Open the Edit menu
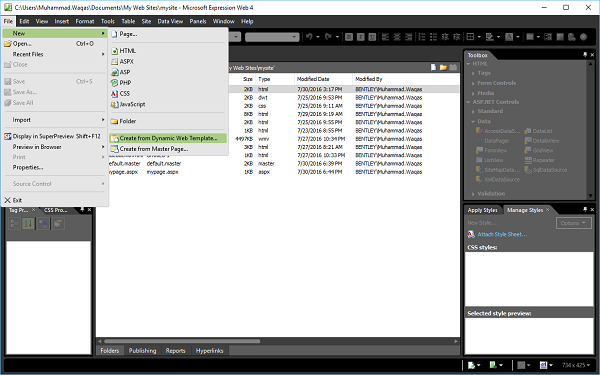Viewport: 600px width, 375px height. (24, 21)
